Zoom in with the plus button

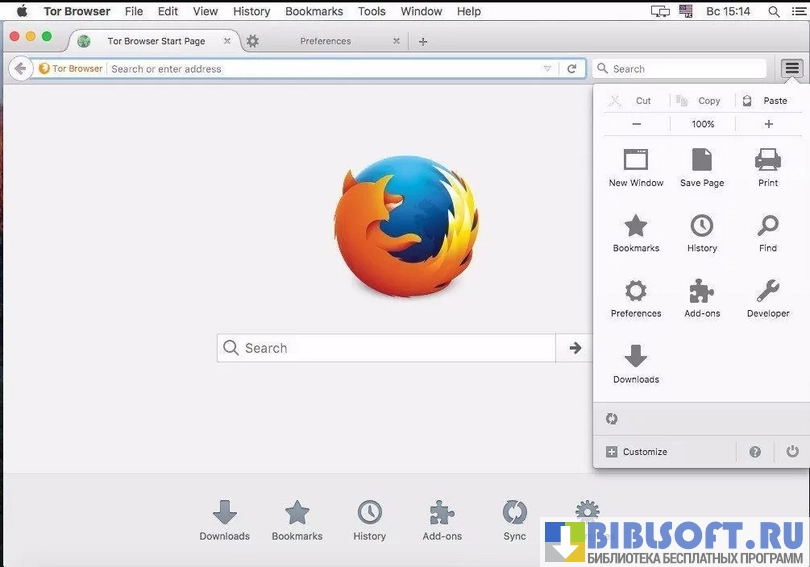pyautogui.click(x=768, y=124)
